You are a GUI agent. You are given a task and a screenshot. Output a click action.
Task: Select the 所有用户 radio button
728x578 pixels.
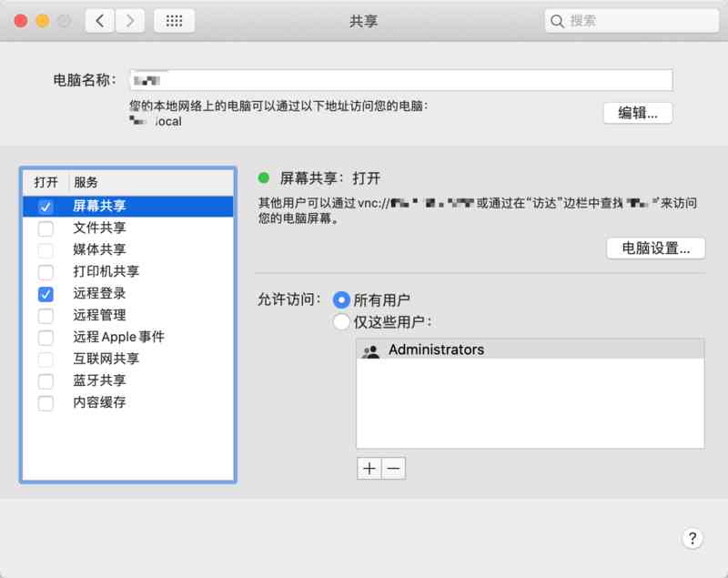tap(341, 299)
